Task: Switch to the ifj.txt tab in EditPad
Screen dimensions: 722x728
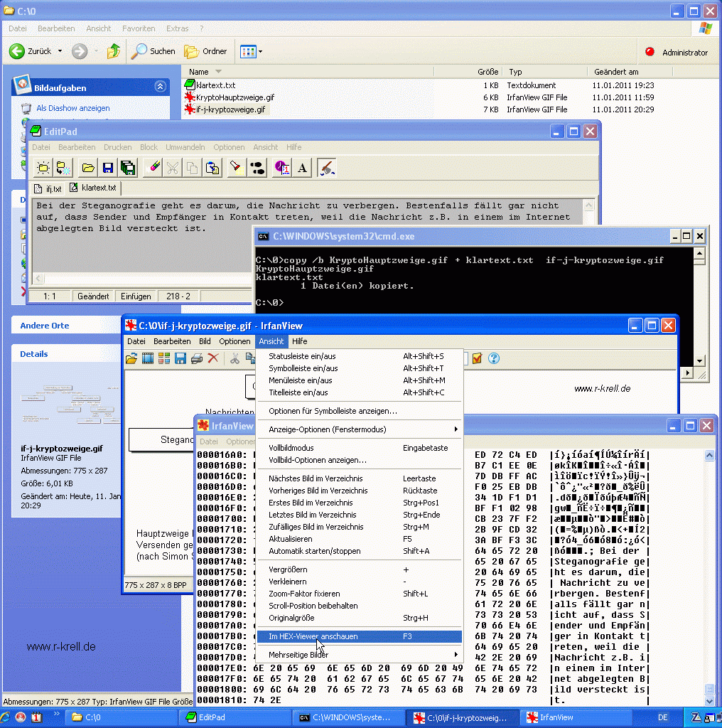Action: tap(49, 189)
